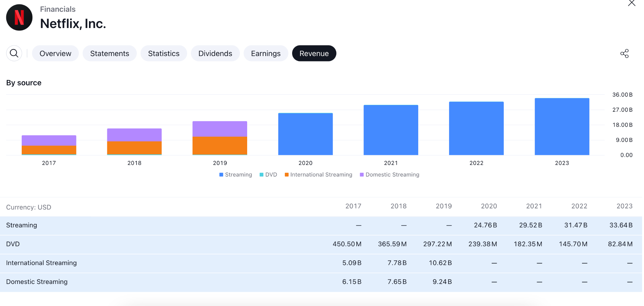Click the 2021 blue bar in chart
Image resolution: width=644 pixels, height=306 pixels.
click(x=391, y=130)
